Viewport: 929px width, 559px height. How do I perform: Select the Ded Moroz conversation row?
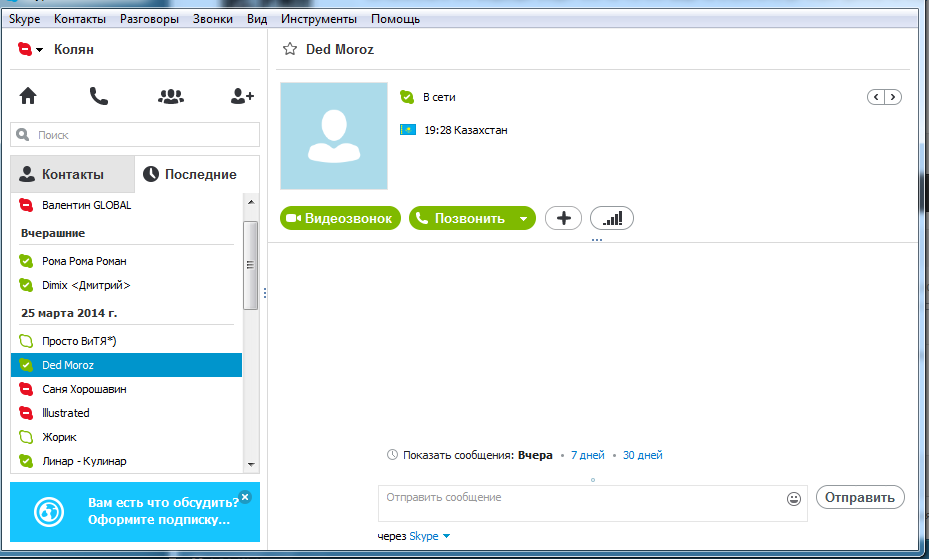(x=127, y=365)
